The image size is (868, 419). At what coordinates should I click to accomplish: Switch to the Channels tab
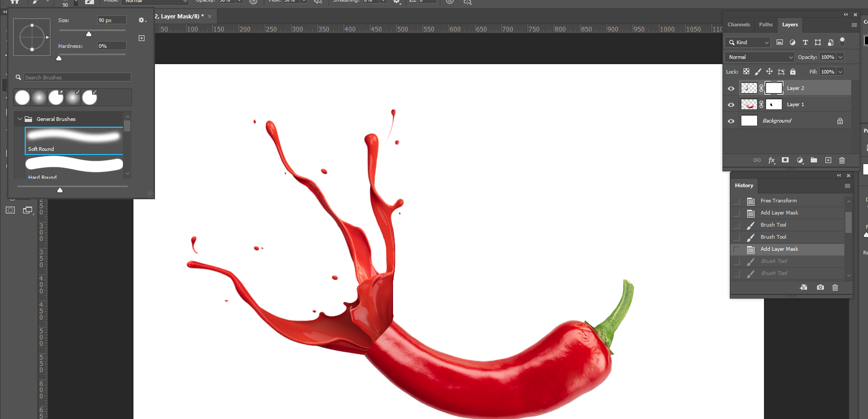click(x=739, y=25)
